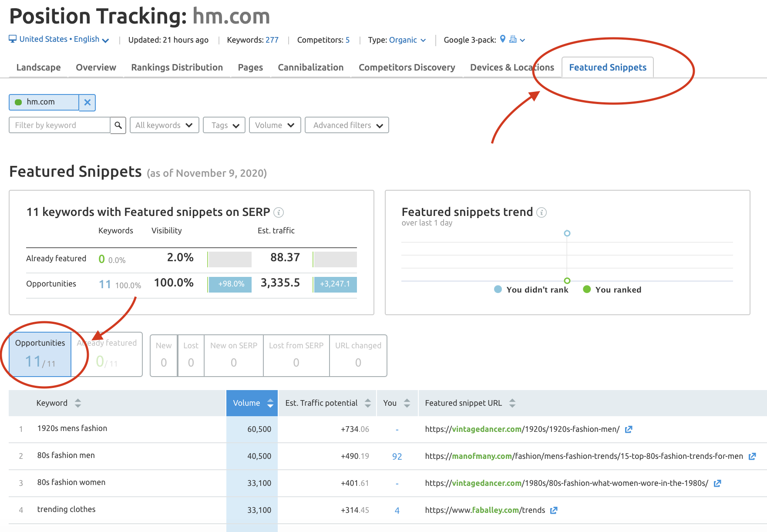
Task: Click the location pin icon next to Google 3-pack
Action: [x=503, y=40]
